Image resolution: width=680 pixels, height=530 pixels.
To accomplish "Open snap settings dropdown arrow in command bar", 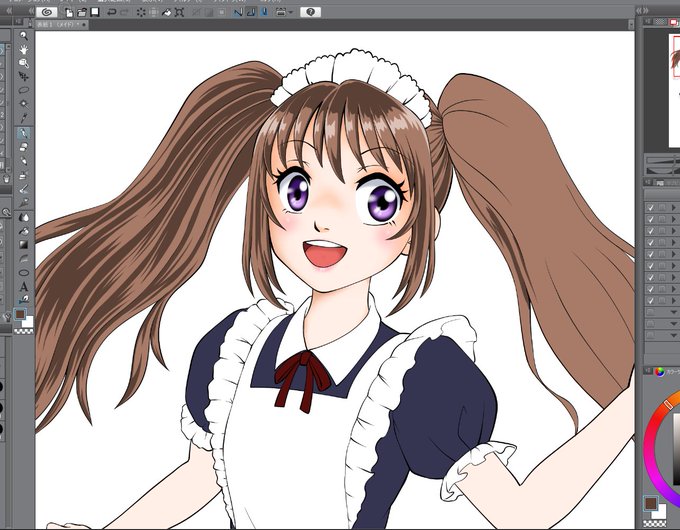I will click(291, 12).
